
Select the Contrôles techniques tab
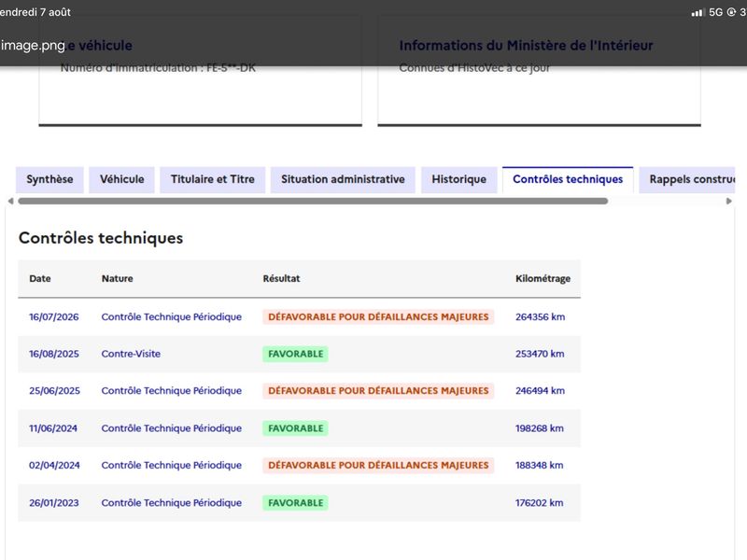(568, 179)
